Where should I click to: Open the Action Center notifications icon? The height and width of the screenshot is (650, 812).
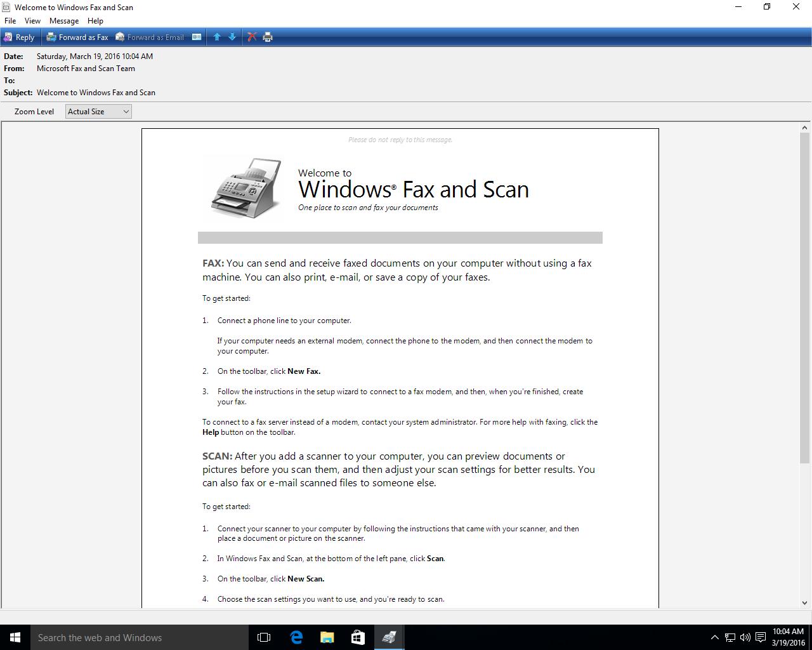(760, 637)
